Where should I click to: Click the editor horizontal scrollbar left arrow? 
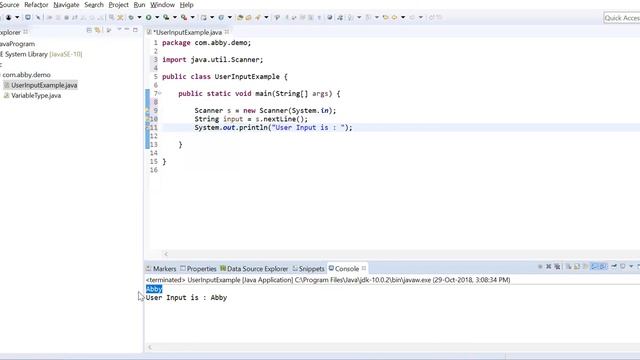point(166,254)
